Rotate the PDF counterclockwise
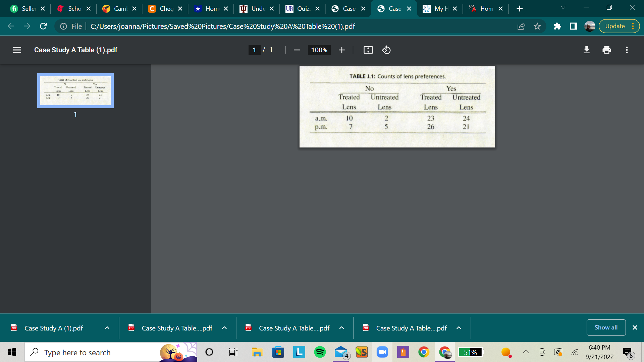The width and height of the screenshot is (644, 362). [x=386, y=50]
